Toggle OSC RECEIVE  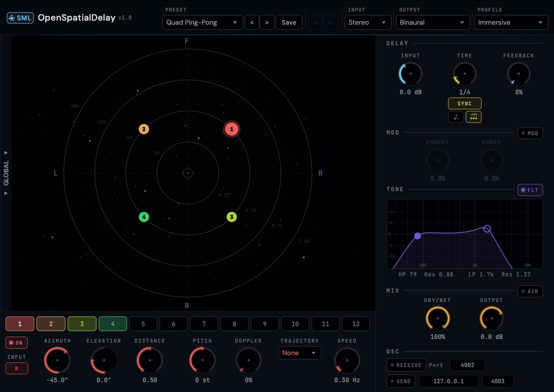pos(406,365)
